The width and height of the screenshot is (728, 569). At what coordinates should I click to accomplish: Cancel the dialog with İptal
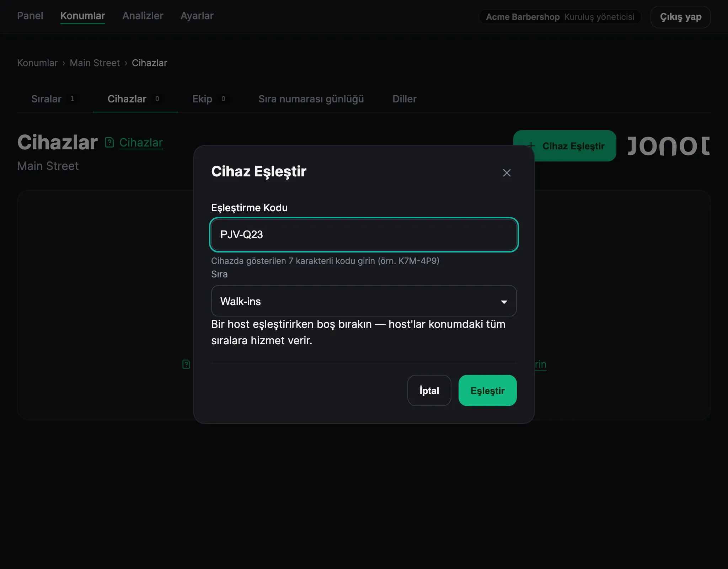429,390
